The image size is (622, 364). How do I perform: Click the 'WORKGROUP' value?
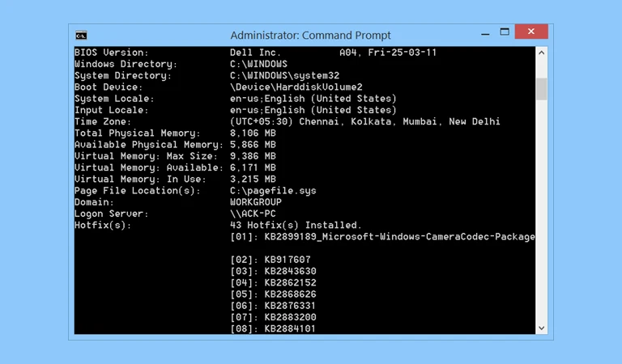[x=256, y=202]
